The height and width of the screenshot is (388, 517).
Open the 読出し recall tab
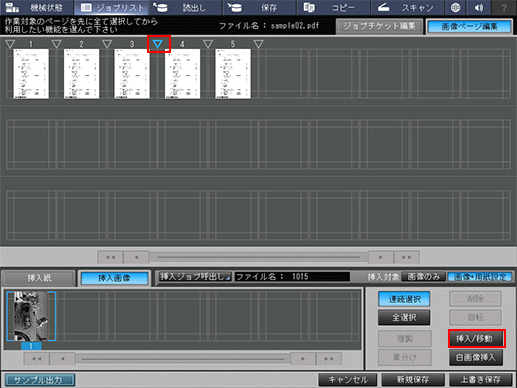click(x=185, y=7)
